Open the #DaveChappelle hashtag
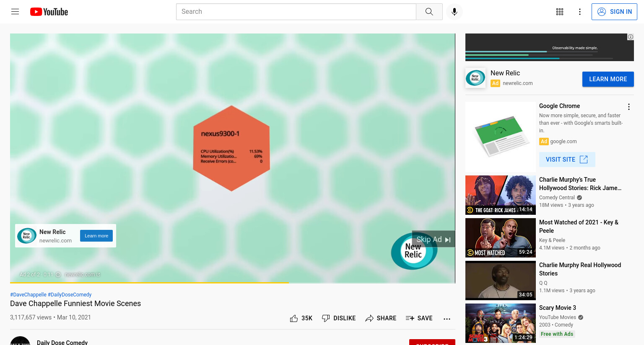The width and height of the screenshot is (644, 345). tap(28, 295)
